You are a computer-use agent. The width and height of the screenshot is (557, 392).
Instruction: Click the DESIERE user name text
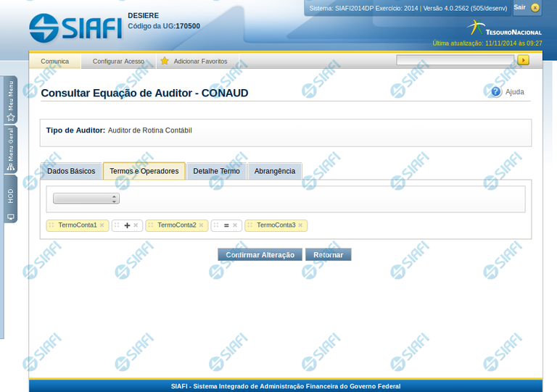pos(143,16)
